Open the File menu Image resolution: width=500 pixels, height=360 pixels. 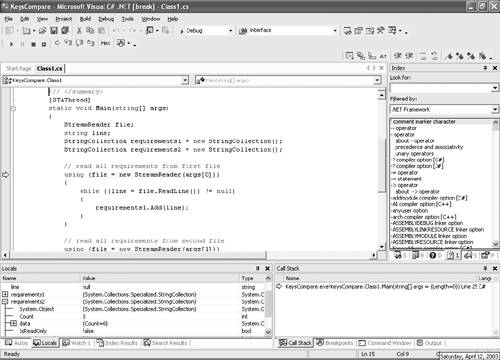[9, 19]
